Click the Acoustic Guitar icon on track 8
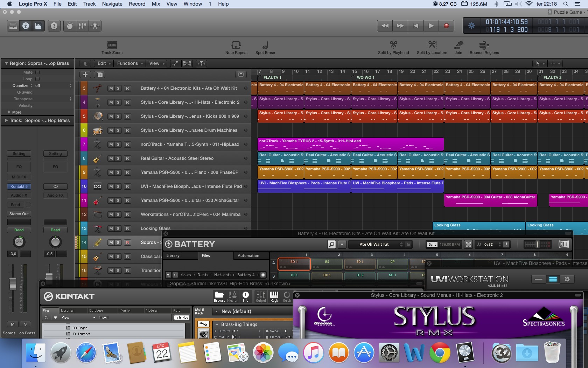 click(98, 158)
